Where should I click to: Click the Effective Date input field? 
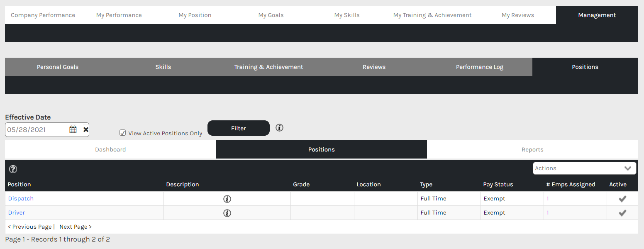coord(37,129)
